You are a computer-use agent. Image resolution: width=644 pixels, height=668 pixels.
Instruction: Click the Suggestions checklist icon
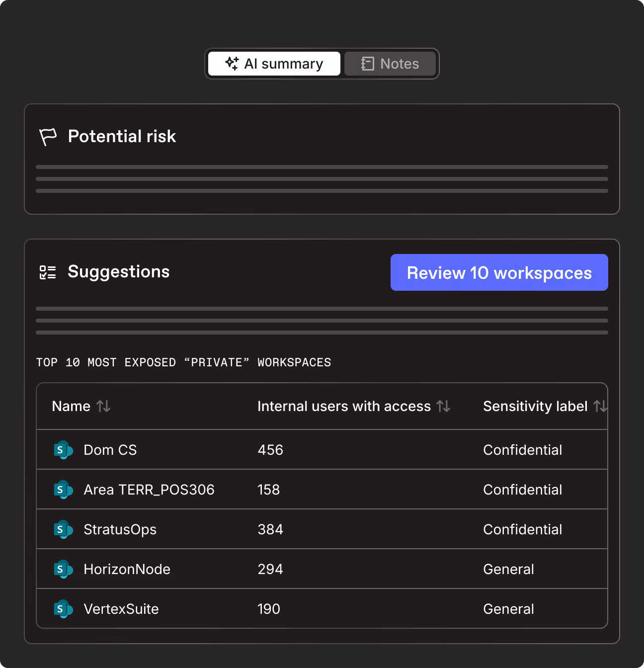pyautogui.click(x=48, y=272)
